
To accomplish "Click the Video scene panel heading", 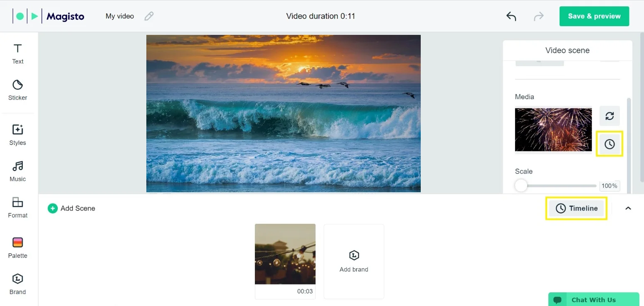I will tap(568, 50).
